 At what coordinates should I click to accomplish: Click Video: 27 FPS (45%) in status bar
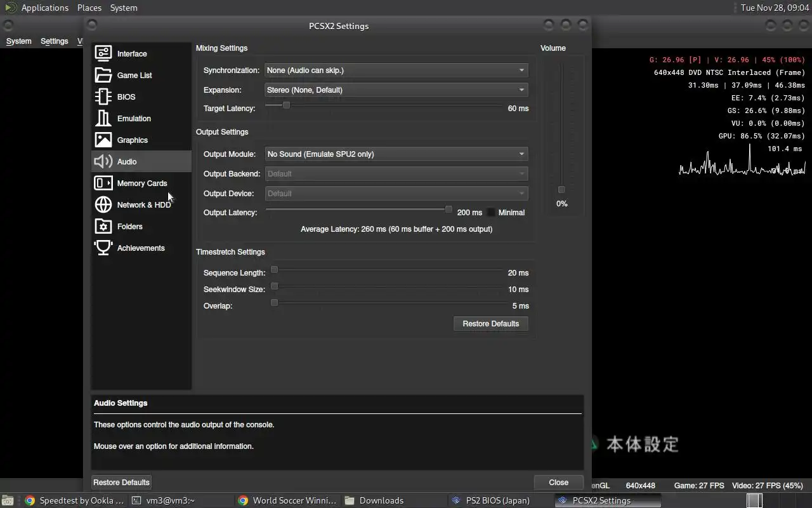coord(768,485)
